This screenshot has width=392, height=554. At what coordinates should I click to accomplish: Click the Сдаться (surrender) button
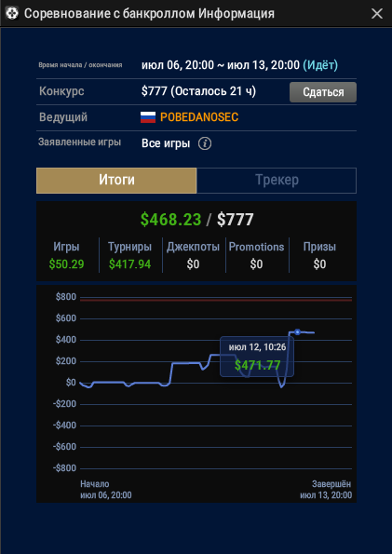(x=323, y=92)
